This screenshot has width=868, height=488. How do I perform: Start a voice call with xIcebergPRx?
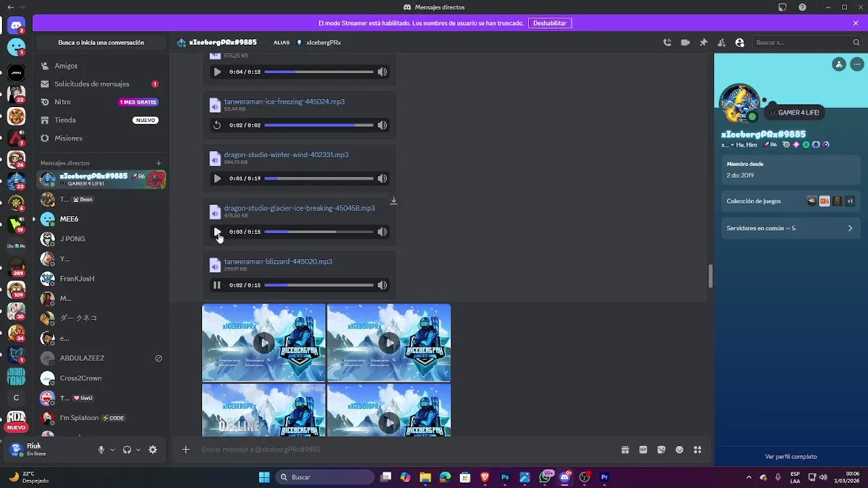coord(667,43)
